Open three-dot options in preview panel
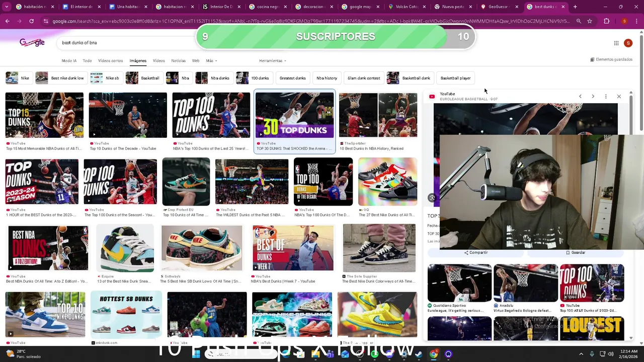The height and width of the screenshot is (362, 644). [606, 96]
